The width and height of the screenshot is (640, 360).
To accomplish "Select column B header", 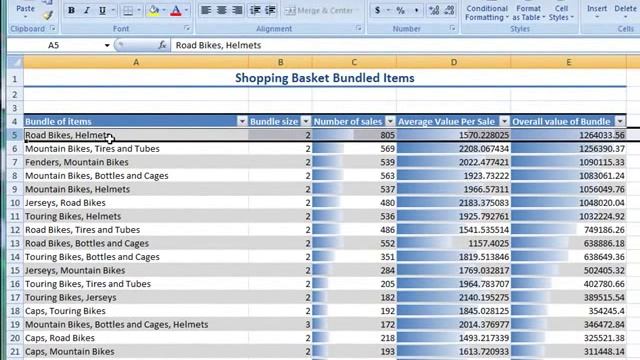I will (x=280, y=62).
